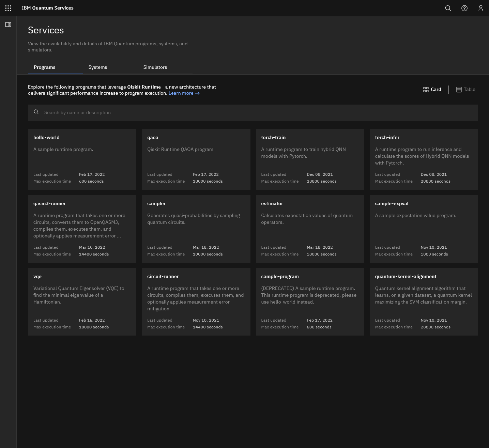Open the qaoa program card
The image size is (489, 448).
[x=196, y=159]
